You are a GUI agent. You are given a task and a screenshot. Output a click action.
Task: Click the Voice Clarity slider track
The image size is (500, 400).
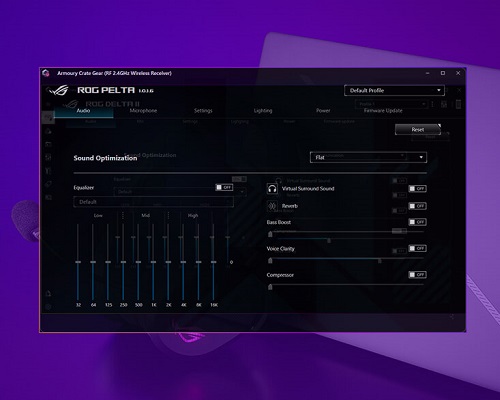[347, 258]
